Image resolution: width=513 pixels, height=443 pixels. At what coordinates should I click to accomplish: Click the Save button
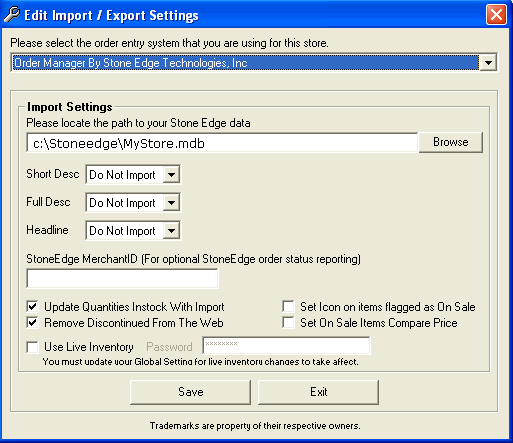pyautogui.click(x=190, y=392)
